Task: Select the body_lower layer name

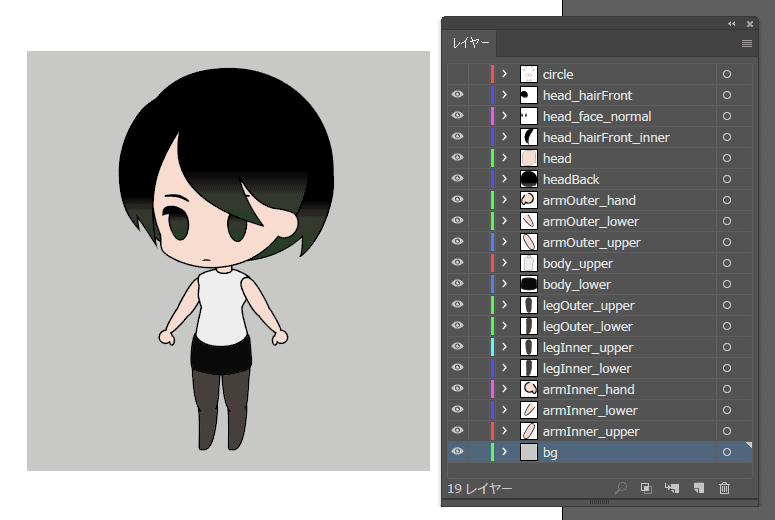Action: (x=577, y=284)
